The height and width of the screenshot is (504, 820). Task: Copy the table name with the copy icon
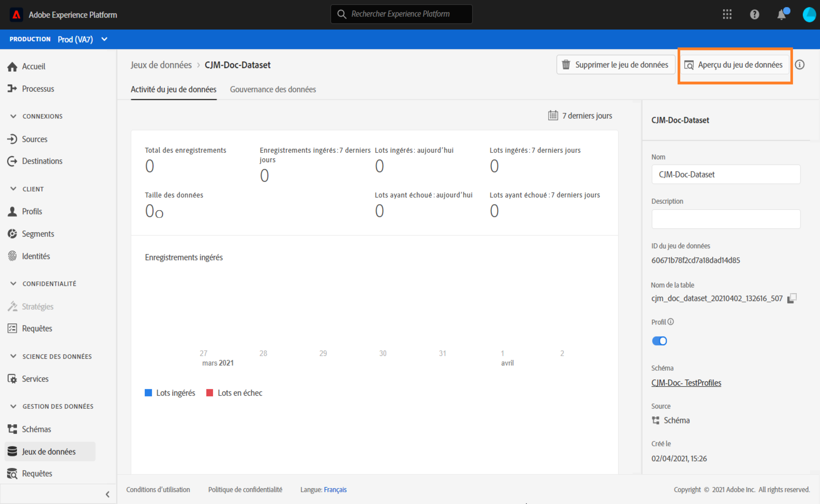click(x=792, y=298)
